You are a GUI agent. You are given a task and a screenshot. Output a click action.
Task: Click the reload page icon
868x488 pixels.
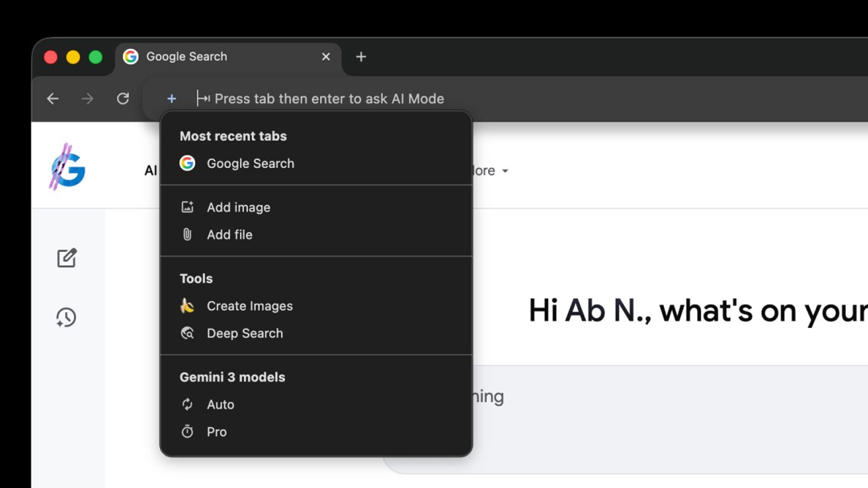(123, 99)
